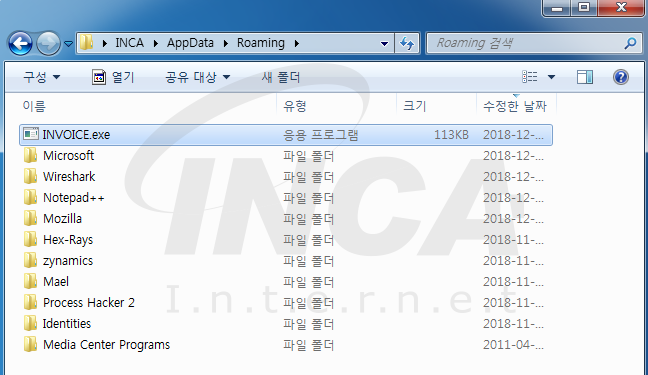Select INCA in the address breadcrumb
The width and height of the screenshot is (648, 375).
point(129,43)
